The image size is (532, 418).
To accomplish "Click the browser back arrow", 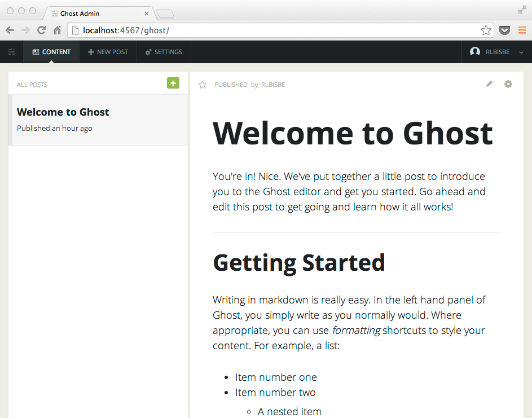I will [x=10, y=30].
